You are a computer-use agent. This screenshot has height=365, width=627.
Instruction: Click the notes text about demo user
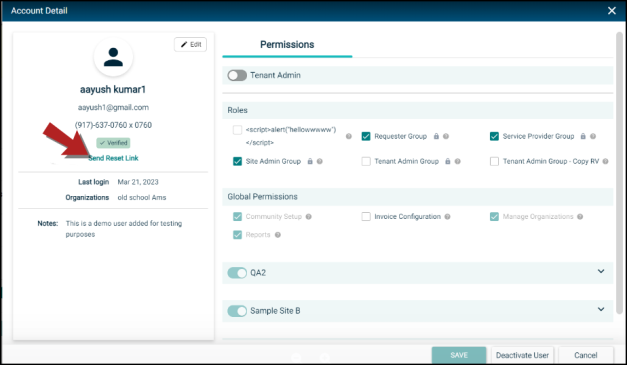click(x=124, y=229)
